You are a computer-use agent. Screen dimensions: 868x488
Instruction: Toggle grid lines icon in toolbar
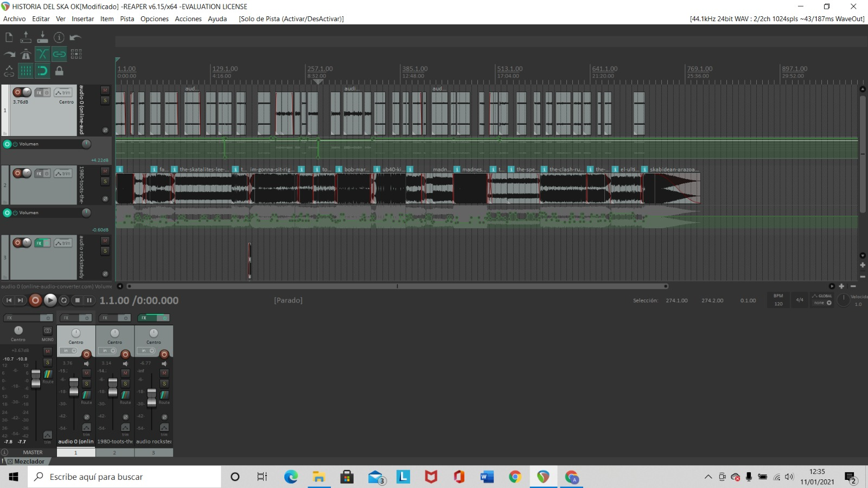25,71
